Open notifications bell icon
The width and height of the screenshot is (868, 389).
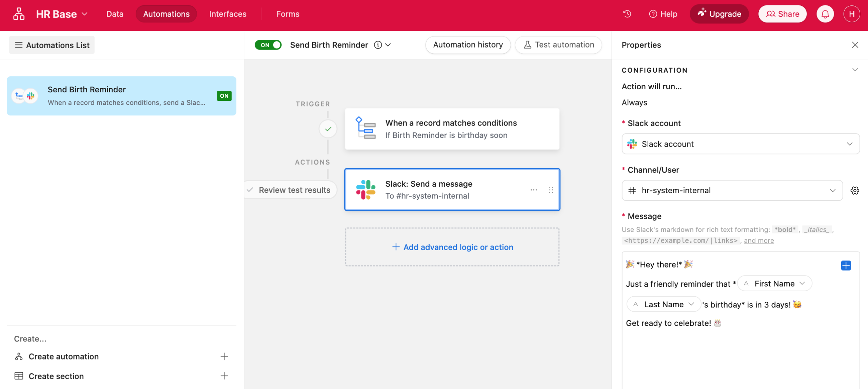click(825, 14)
